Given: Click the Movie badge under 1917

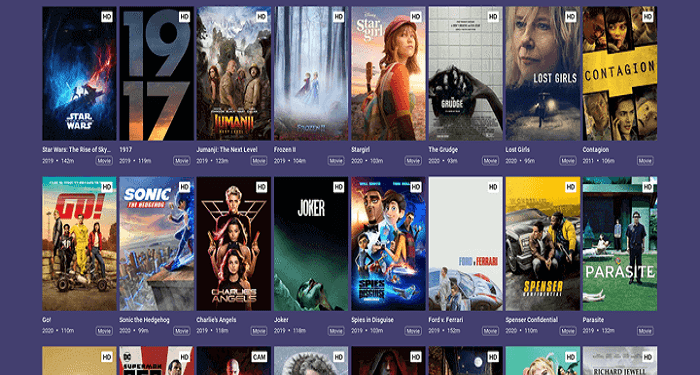Looking at the screenshot, I should (x=181, y=161).
